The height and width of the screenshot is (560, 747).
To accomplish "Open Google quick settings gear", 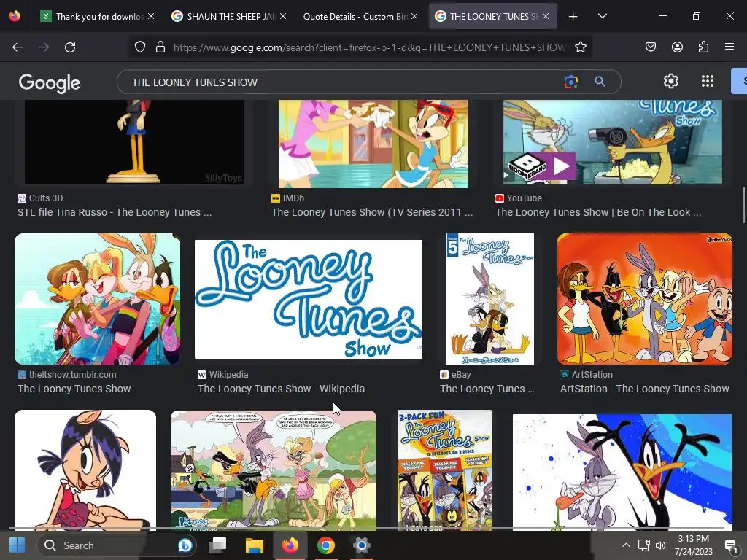I will click(671, 81).
